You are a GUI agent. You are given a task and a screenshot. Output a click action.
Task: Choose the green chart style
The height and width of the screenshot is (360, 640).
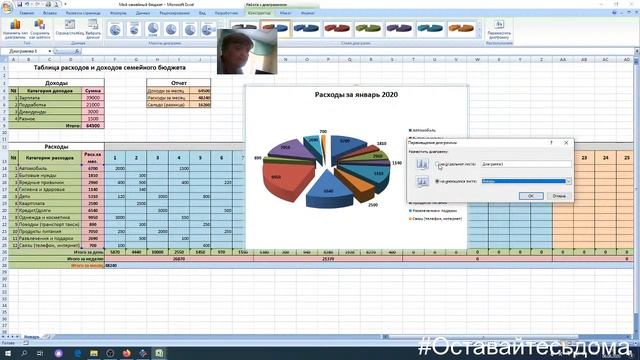[x=368, y=29]
